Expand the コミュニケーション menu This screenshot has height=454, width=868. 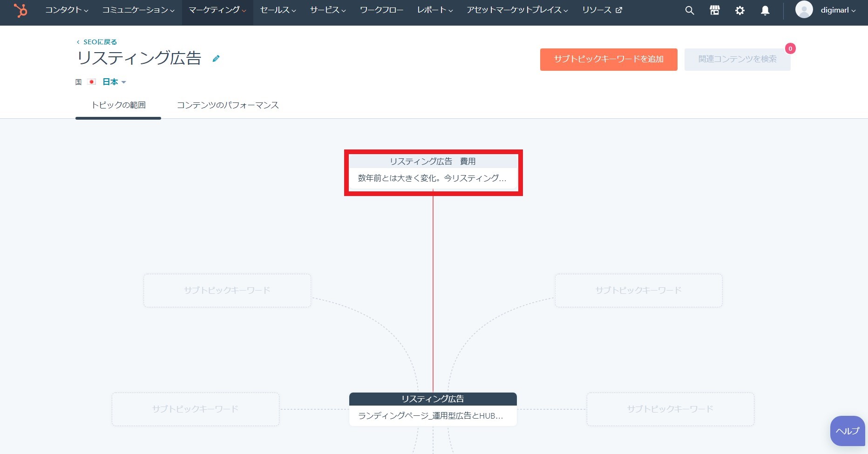click(138, 10)
